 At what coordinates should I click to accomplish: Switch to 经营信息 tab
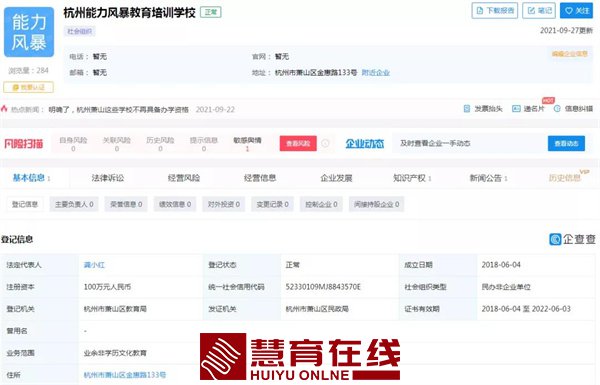[x=260, y=178]
